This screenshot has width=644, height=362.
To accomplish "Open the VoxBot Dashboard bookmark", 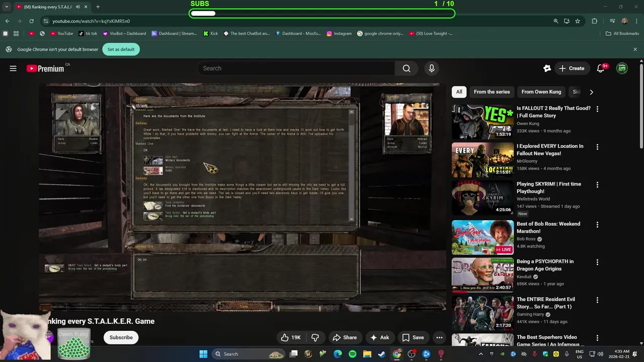I will pos(124,34).
